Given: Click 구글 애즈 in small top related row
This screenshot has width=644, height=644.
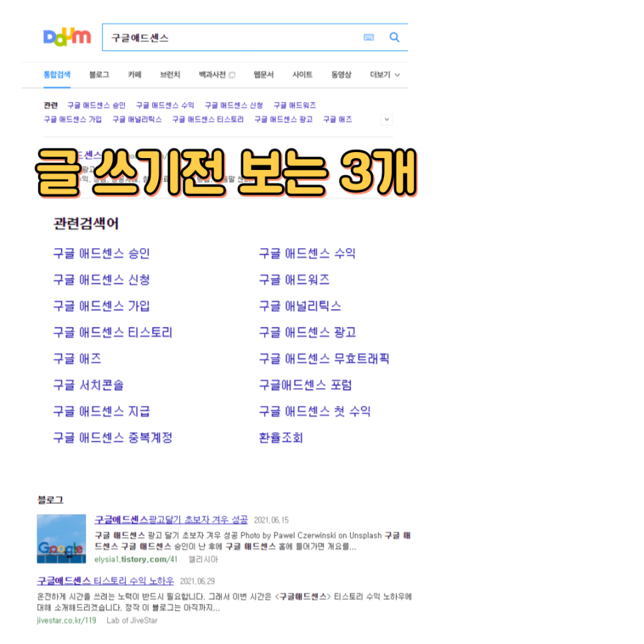Looking at the screenshot, I should pyautogui.click(x=337, y=119).
